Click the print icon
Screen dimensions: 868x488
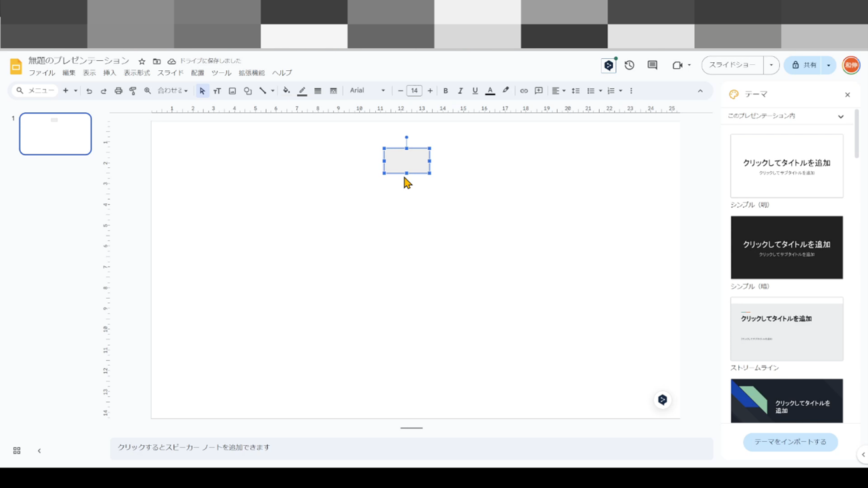point(118,91)
